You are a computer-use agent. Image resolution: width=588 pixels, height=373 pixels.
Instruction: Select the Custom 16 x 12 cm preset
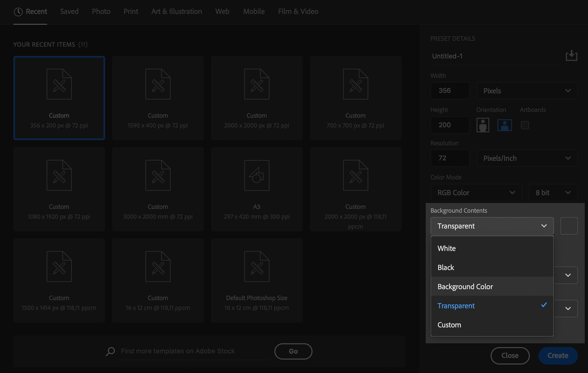click(x=158, y=280)
